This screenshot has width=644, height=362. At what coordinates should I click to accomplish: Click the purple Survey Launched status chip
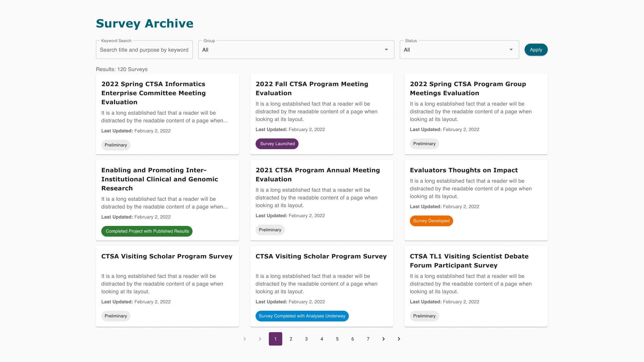(277, 144)
